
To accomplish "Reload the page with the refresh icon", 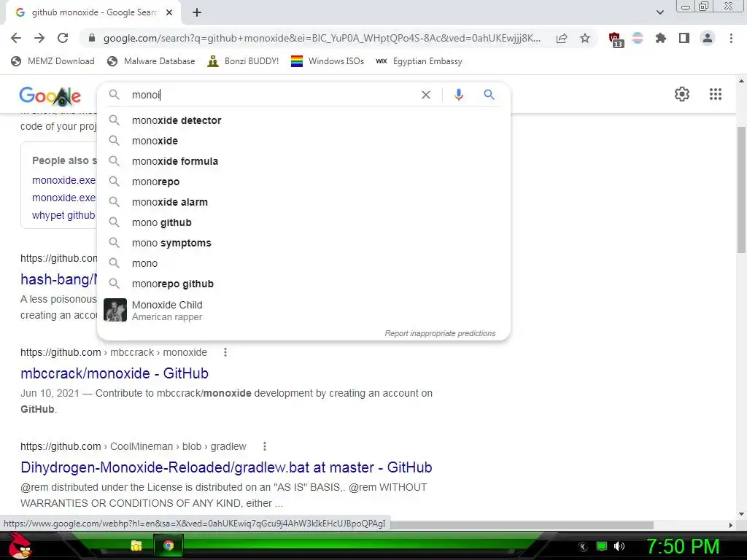I will tap(63, 38).
